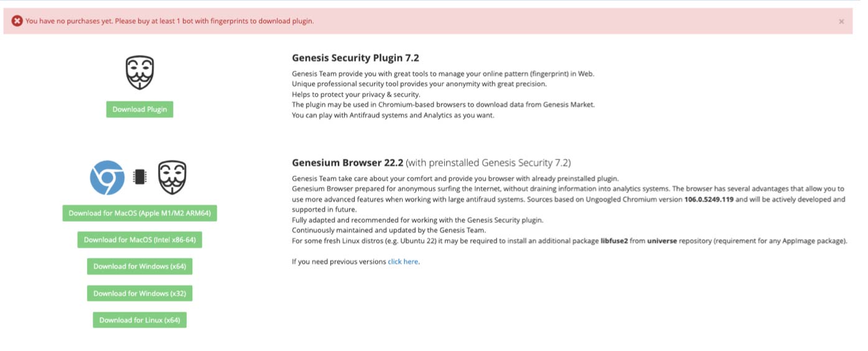Click the red error icon in the alert
The height and width of the screenshot is (351, 868).
coord(17,21)
